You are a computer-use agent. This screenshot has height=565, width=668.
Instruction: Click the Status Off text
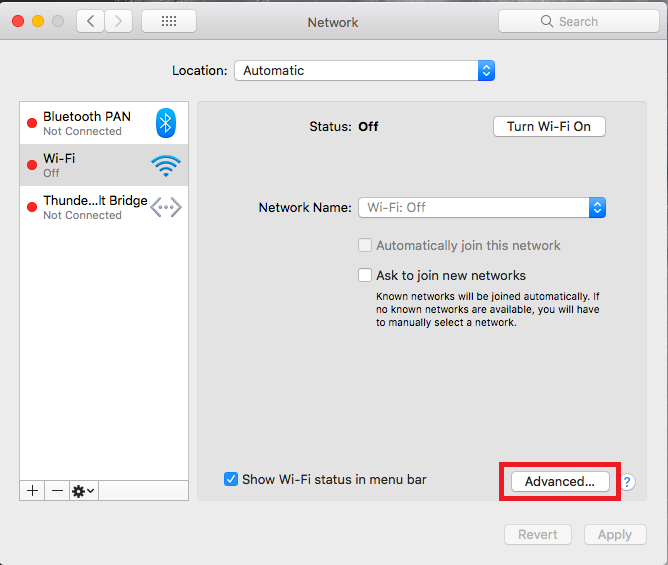tap(343, 127)
